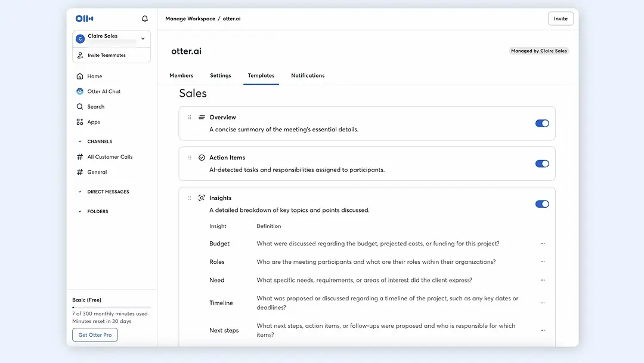Switch to the Settings tab

click(221, 75)
